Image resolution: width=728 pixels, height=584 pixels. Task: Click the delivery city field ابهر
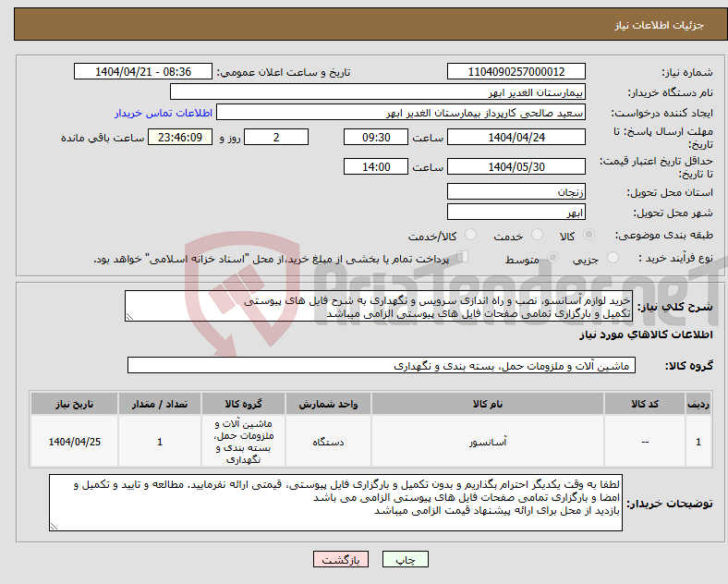pos(516,212)
